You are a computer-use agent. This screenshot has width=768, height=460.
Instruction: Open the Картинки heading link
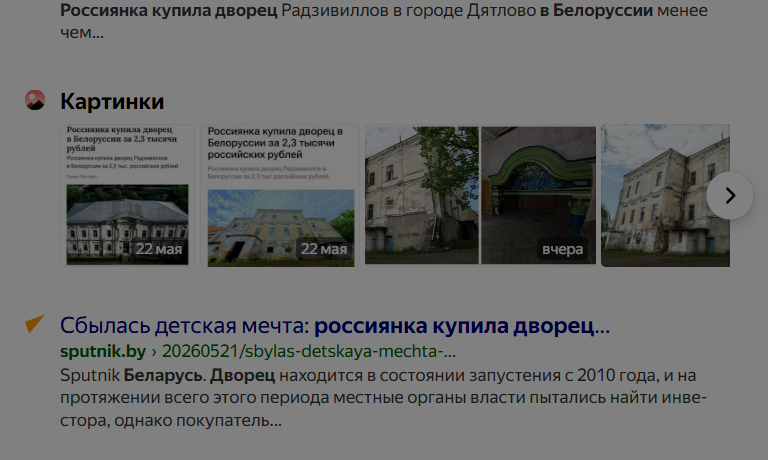(112, 101)
